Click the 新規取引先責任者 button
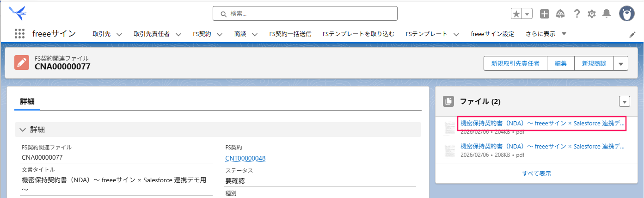The height and width of the screenshot is (198, 644). [x=515, y=63]
